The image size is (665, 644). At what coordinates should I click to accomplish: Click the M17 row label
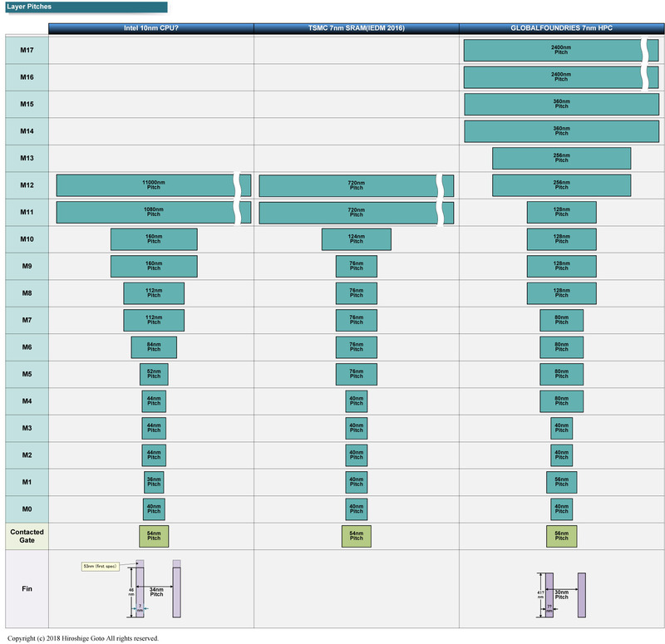tap(27, 50)
